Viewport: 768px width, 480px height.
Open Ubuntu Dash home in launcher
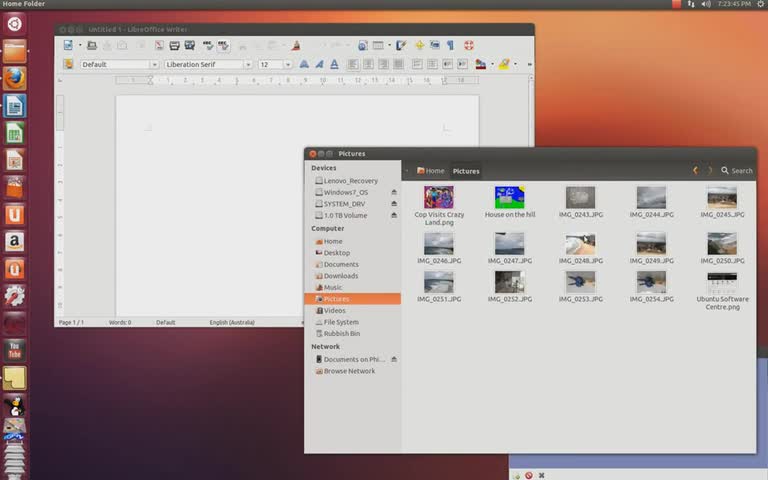click(14, 24)
